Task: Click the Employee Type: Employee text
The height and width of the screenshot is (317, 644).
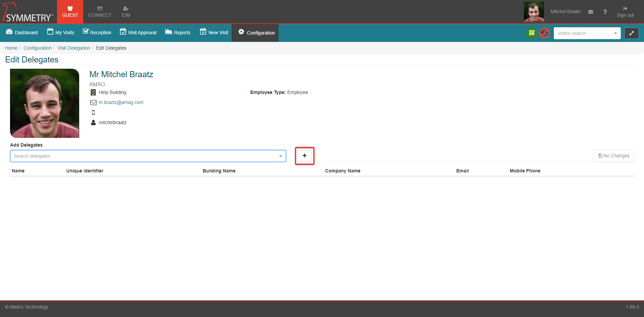Action: click(x=279, y=92)
